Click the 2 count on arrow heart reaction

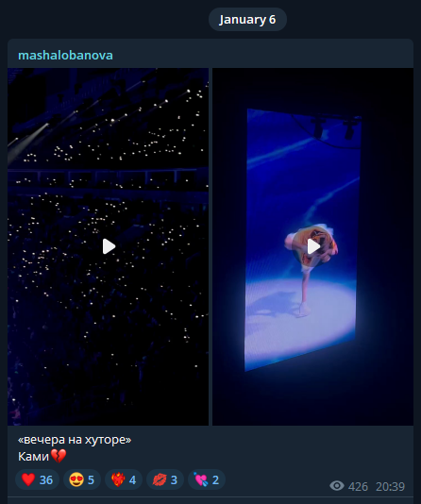point(215,479)
